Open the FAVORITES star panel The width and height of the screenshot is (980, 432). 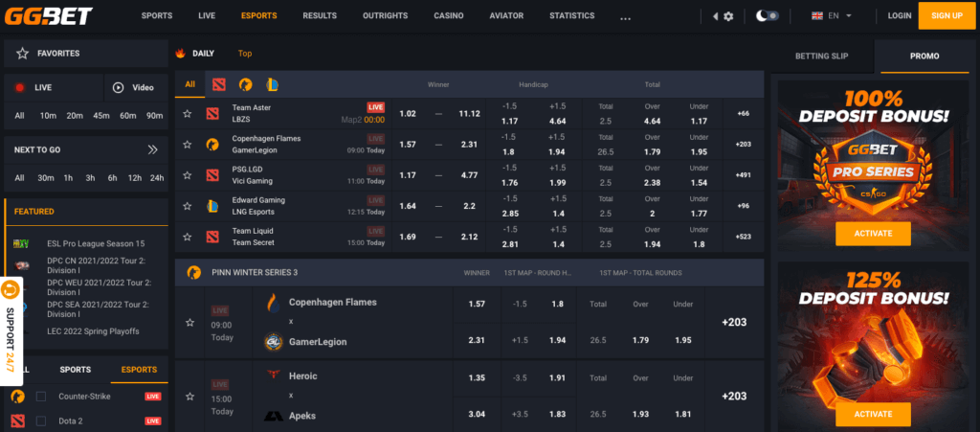click(86, 54)
